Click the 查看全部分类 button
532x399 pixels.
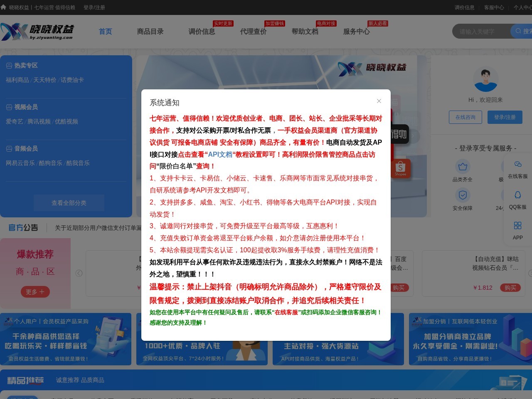[x=69, y=203]
